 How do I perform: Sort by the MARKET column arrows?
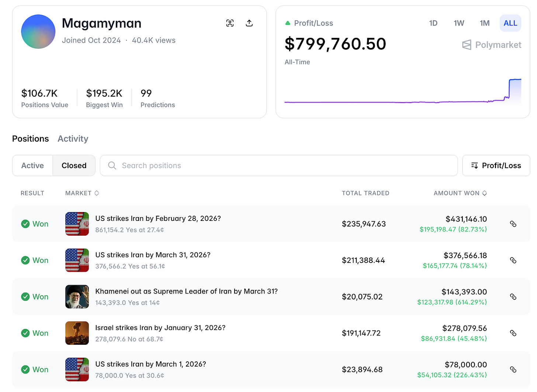pyautogui.click(x=97, y=193)
